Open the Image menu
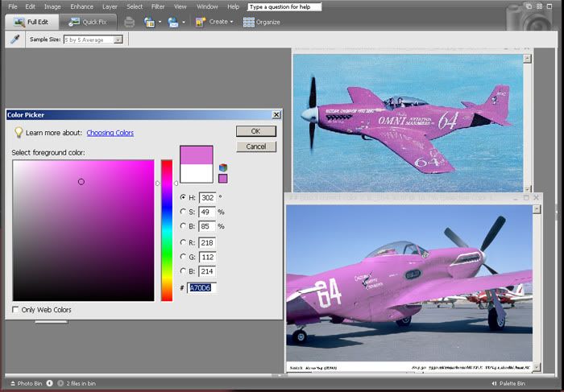 [52, 6]
